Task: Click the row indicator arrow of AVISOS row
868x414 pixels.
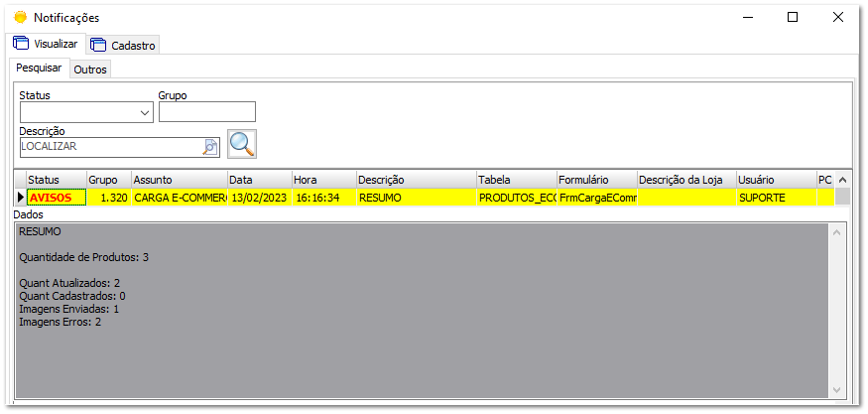Action: tap(21, 198)
